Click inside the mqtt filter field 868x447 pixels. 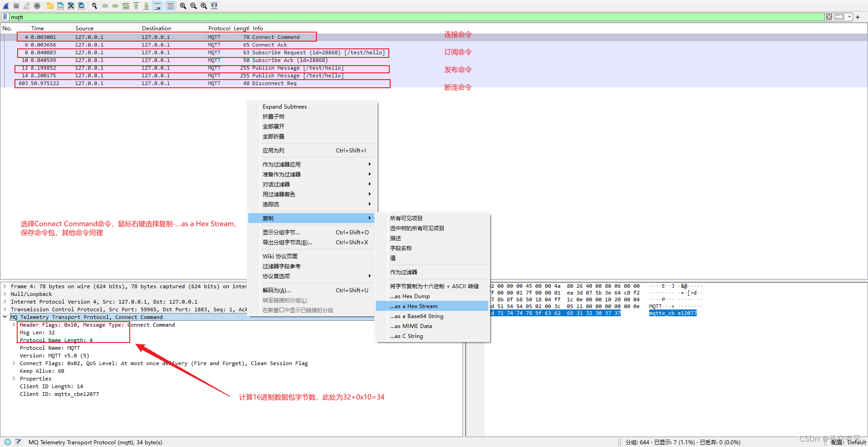coord(416,17)
